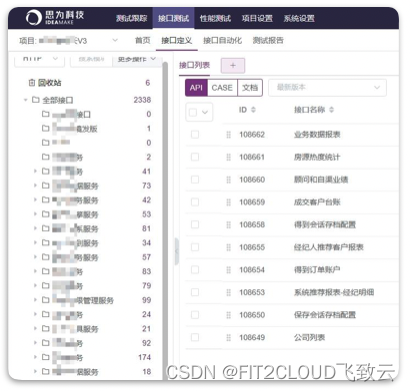Click drag handle icon for row 108661
This screenshot has height=391, width=410.
click(228, 157)
